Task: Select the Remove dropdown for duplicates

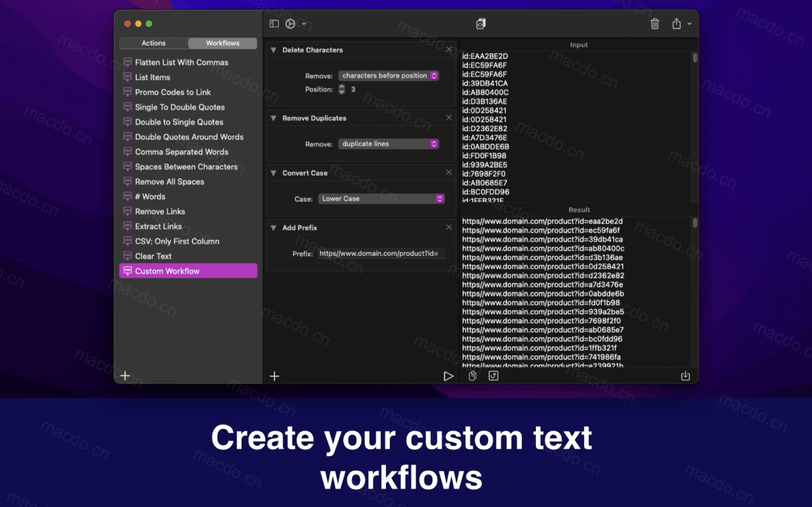Action: pyautogui.click(x=387, y=144)
